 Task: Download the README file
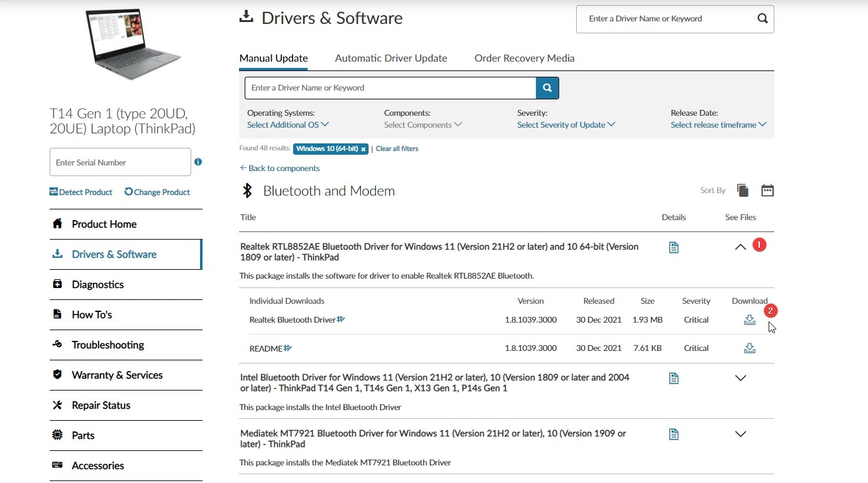click(x=749, y=348)
